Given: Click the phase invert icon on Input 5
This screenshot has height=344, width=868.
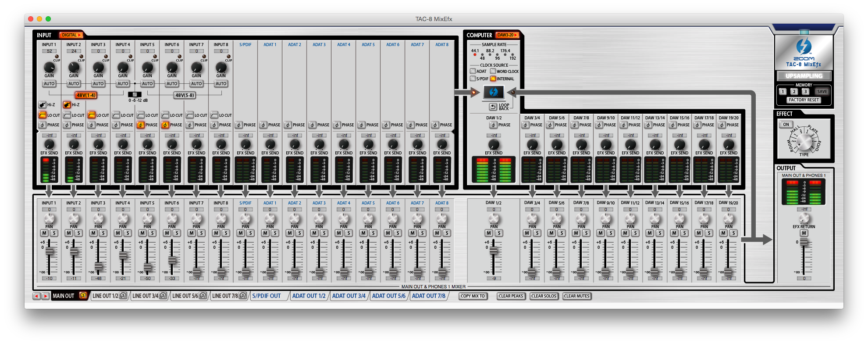Looking at the screenshot, I should pyautogui.click(x=141, y=125).
